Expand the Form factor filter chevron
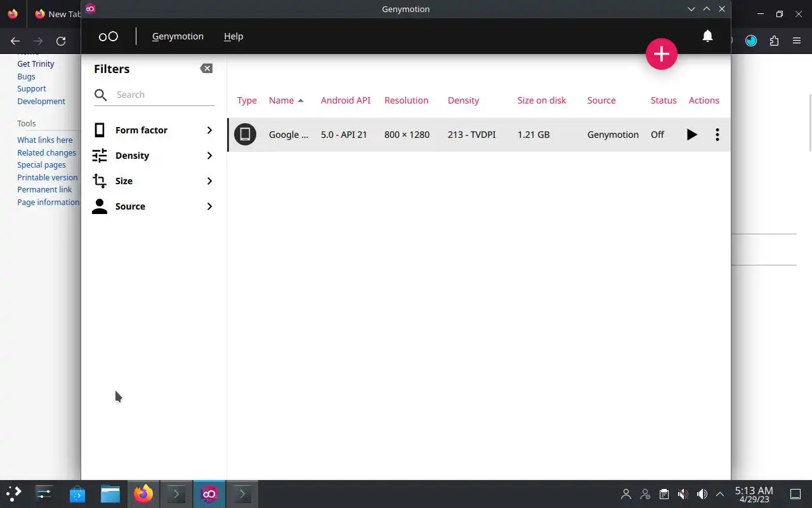Viewport: 812px width, 508px height. click(209, 130)
